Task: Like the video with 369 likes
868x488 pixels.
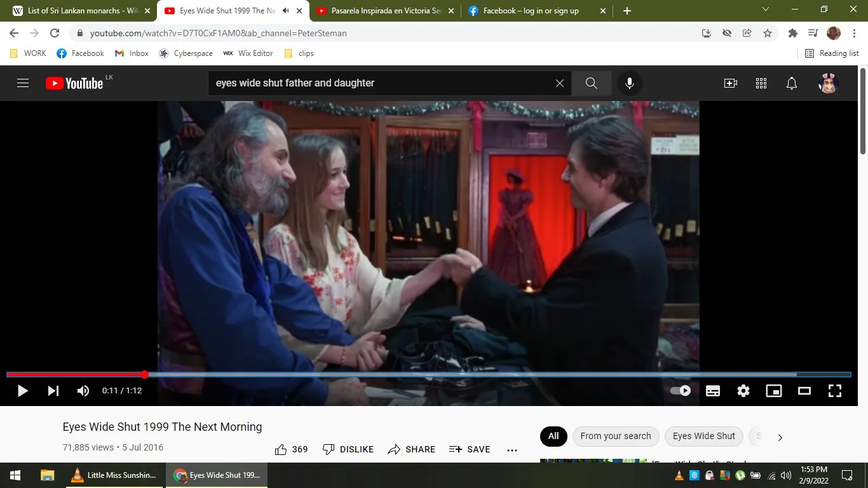Action: pyautogui.click(x=292, y=449)
